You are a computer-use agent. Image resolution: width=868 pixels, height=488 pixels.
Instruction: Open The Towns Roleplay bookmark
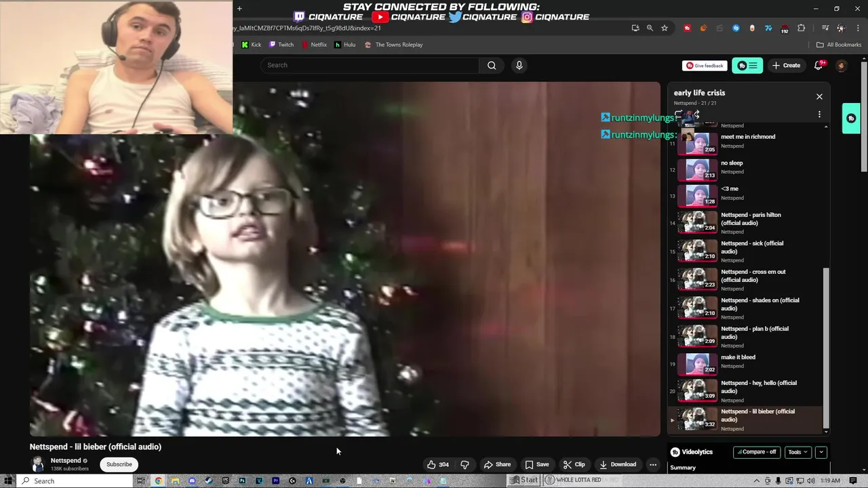(393, 45)
